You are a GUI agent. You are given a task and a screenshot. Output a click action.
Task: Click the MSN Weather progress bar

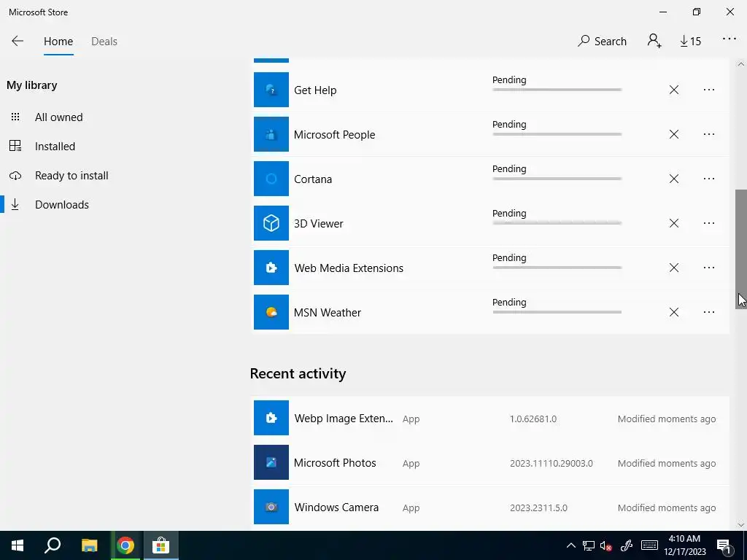click(557, 312)
